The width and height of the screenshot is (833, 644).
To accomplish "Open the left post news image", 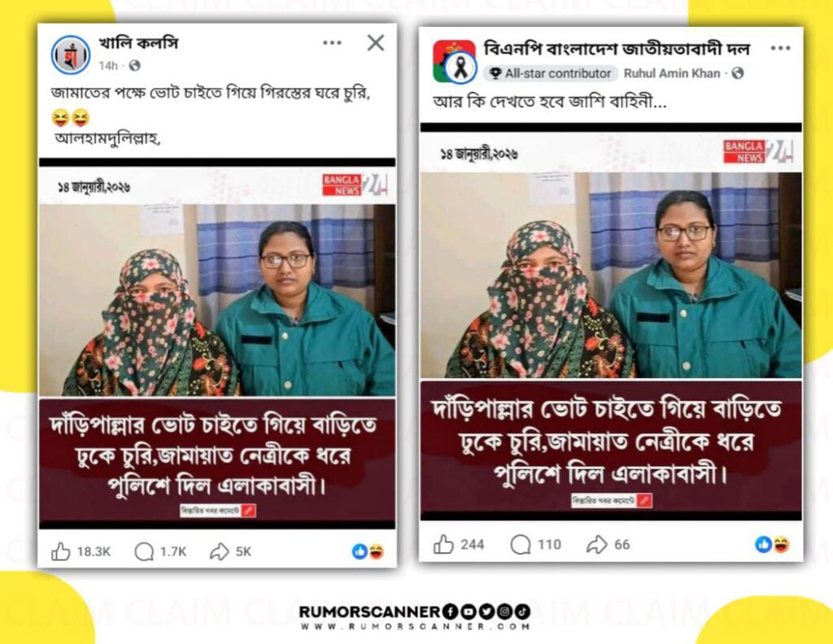I will (x=217, y=343).
